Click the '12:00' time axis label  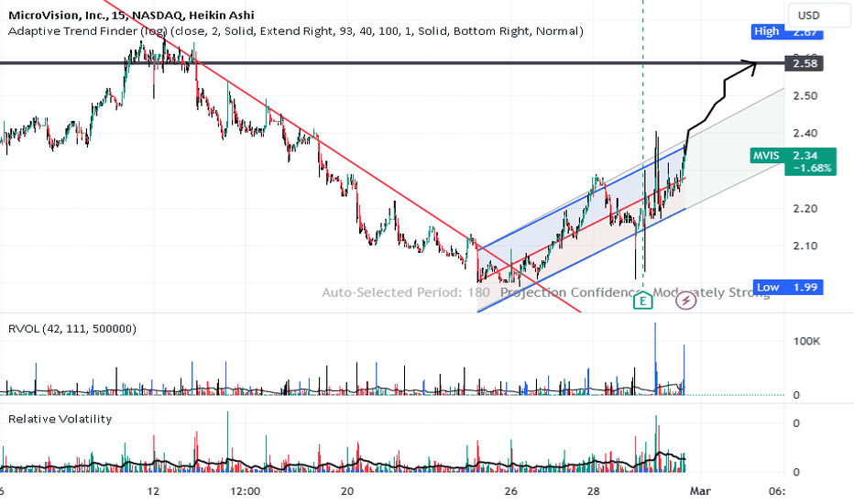pyautogui.click(x=245, y=491)
